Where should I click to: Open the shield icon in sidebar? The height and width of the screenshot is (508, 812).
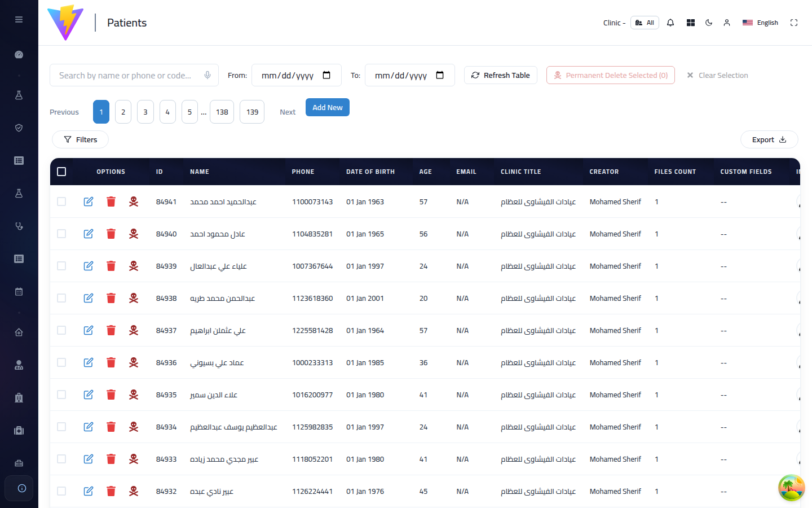[19, 128]
